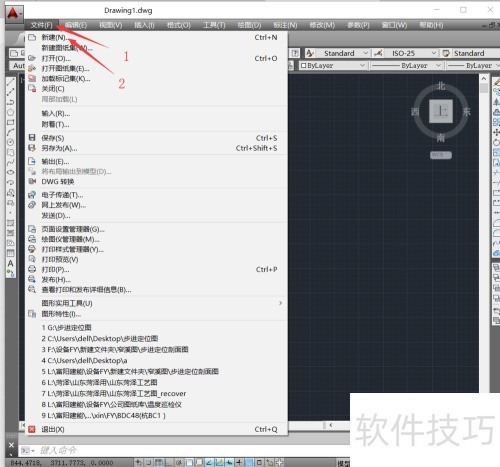The image size is (500, 467).
Task: Toggle ortho mode icon in status bar
Action: (x=169, y=462)
